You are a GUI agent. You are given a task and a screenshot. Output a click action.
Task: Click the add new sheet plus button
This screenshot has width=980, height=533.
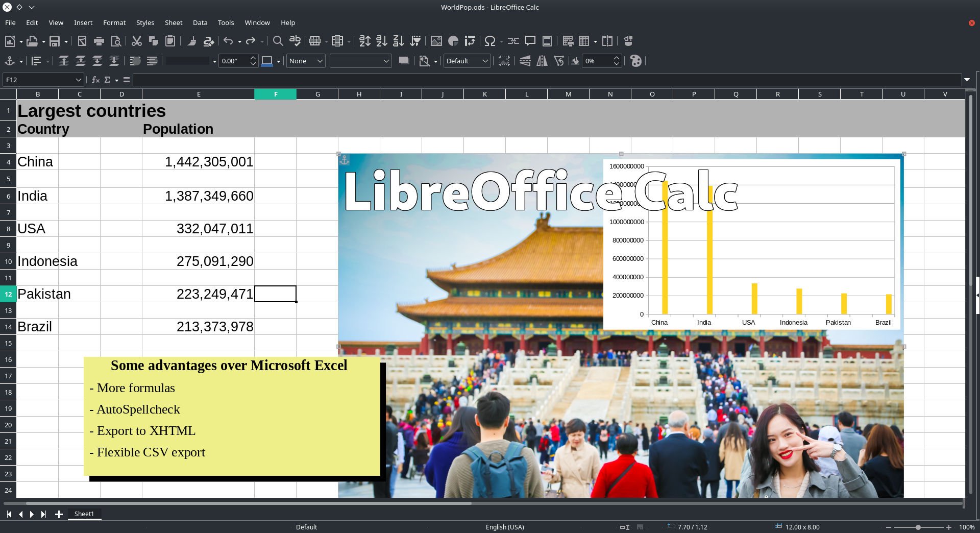tap(59, 514)
